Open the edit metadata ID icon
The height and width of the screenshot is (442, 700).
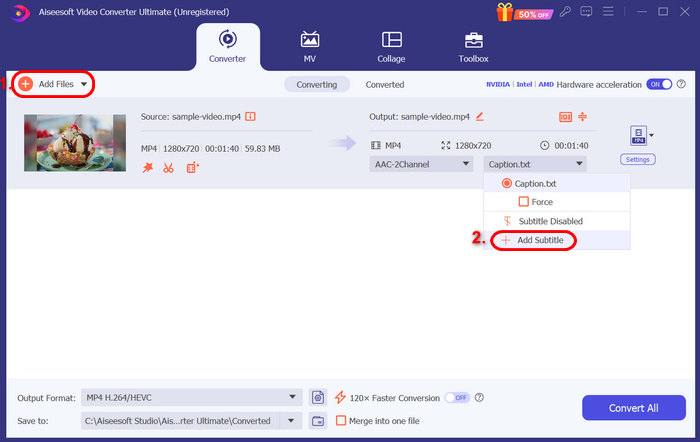pos(565,117)
